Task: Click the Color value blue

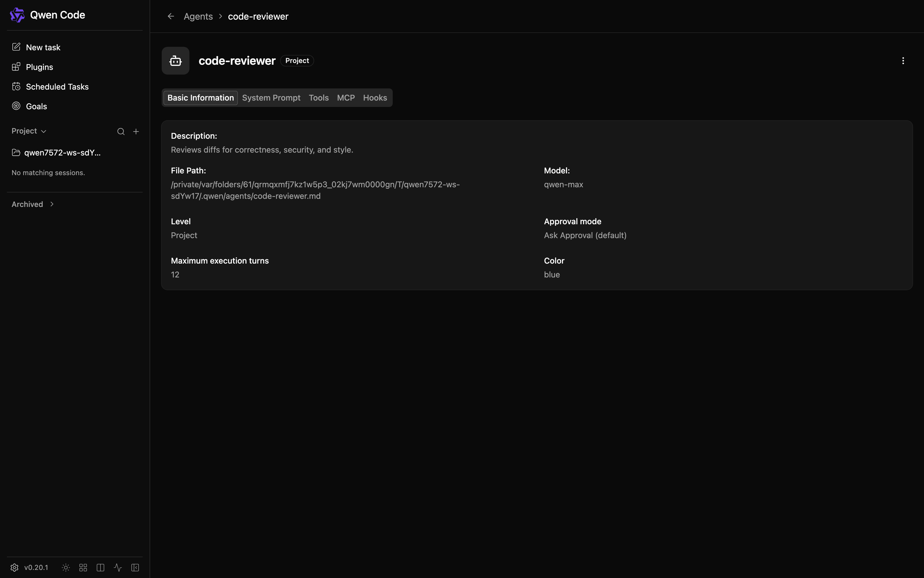Action: 552,275
